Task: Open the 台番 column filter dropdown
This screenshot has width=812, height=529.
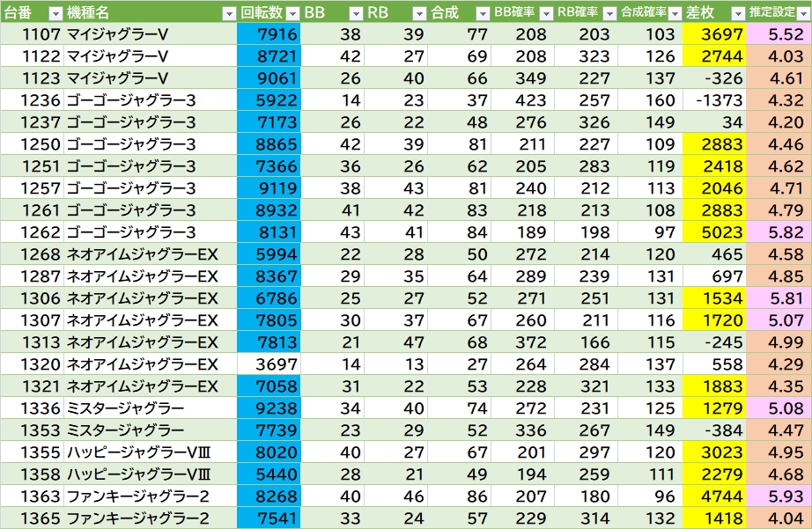Action: tap(55, 13)
